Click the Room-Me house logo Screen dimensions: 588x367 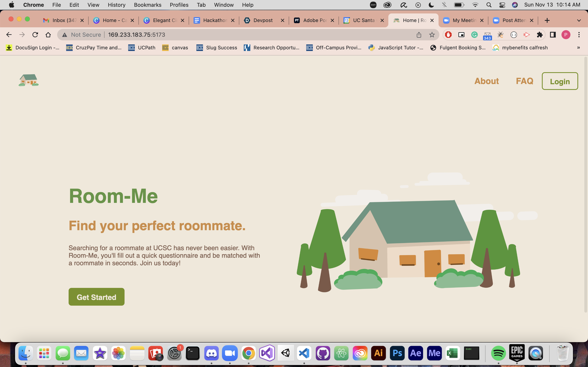pyautogui.click(x=29, y=80)
